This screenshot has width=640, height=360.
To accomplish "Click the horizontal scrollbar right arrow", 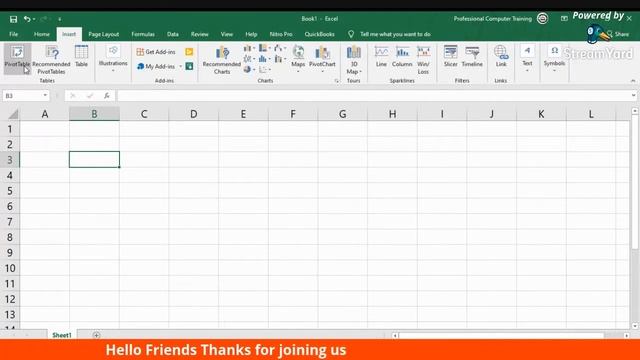I will click(627, 336).
